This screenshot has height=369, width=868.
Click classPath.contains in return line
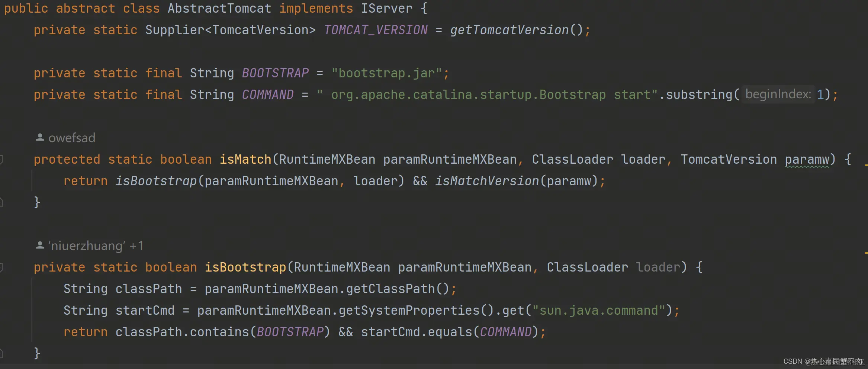coord(182,332)
